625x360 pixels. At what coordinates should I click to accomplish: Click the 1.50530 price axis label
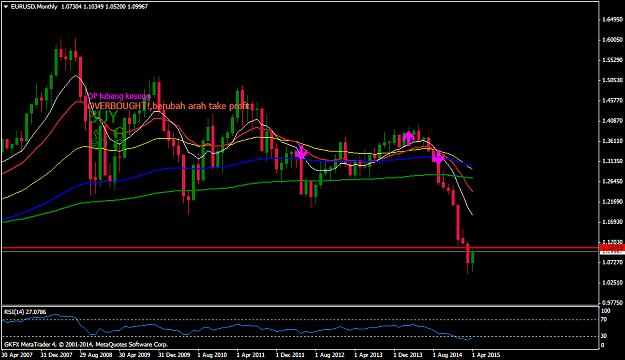(613, 81)
